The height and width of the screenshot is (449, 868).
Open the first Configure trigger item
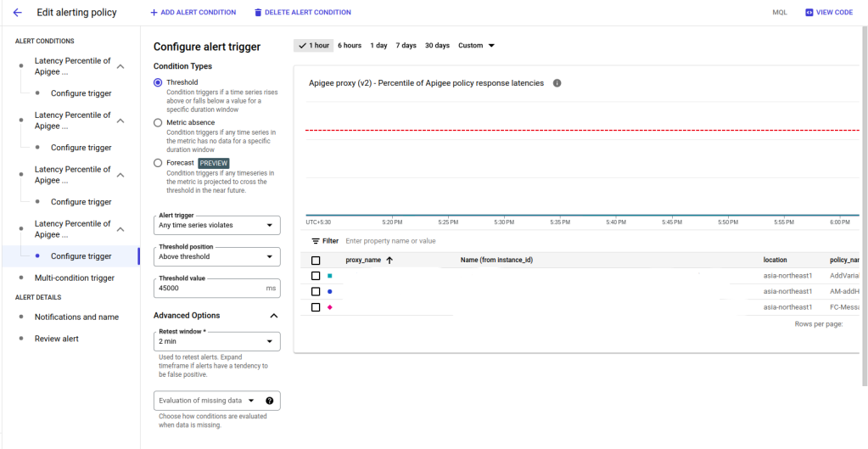coord(81,93)
